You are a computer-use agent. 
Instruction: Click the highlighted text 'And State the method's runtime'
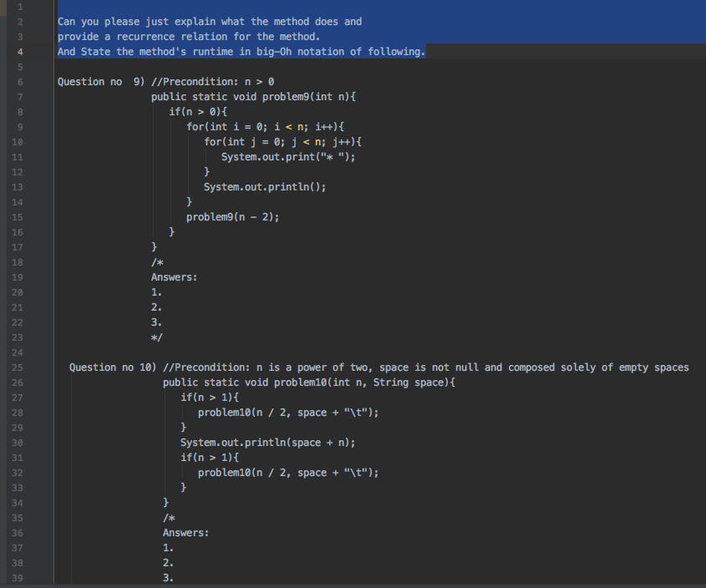click(x=145, y=52)
